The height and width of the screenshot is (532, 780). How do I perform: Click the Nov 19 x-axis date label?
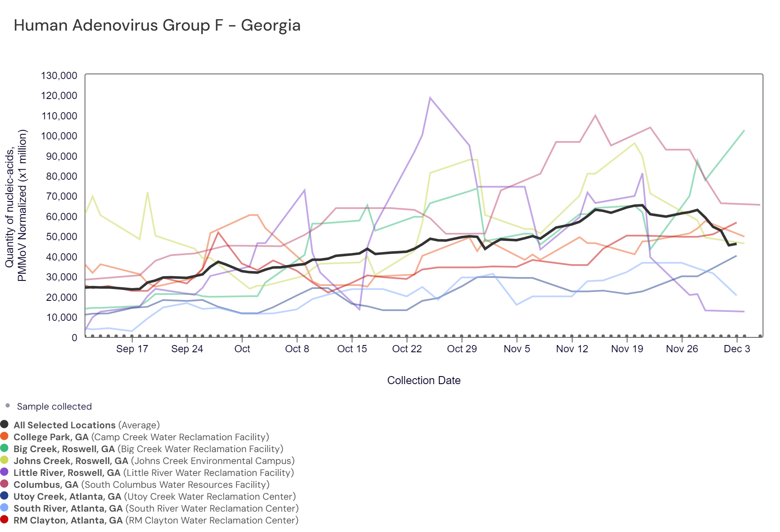627,349
